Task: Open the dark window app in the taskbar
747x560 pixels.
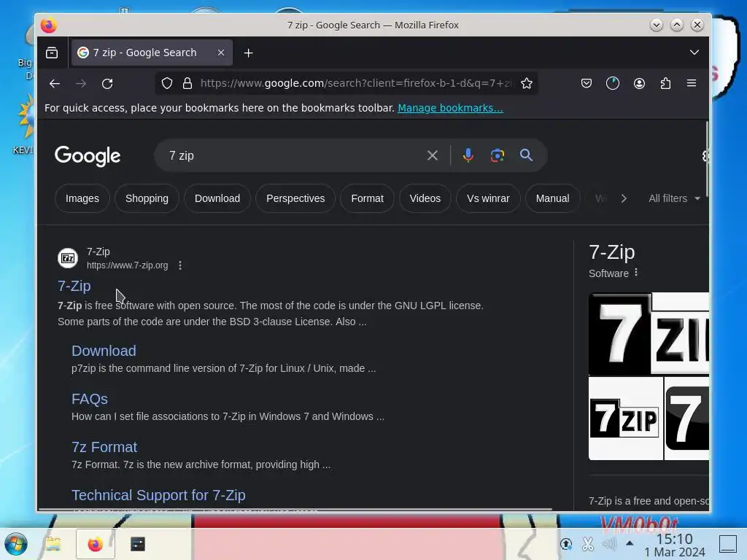Action: click(138, 544)
